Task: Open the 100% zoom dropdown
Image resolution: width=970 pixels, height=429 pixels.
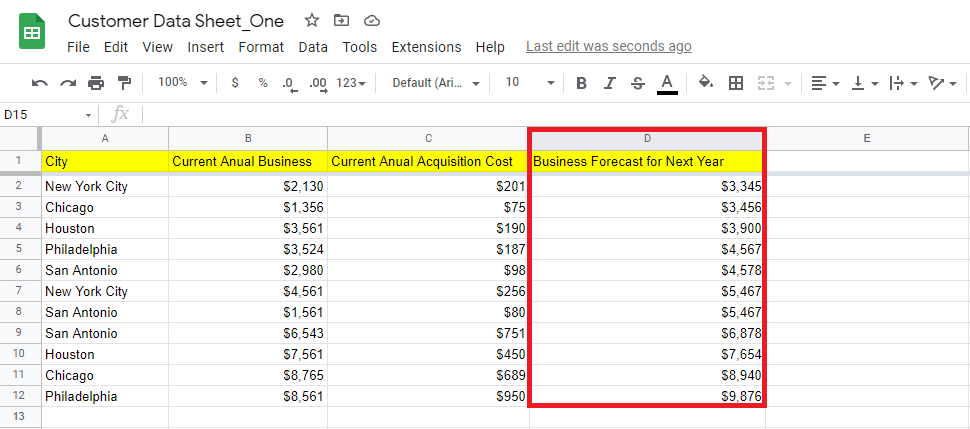Action: [x=183, y=83]
